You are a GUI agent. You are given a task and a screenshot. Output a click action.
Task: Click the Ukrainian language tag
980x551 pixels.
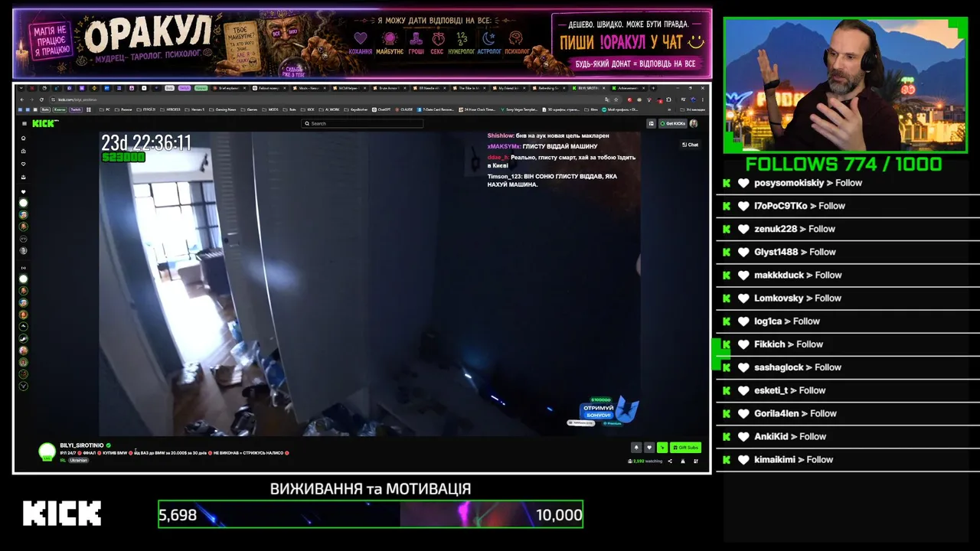(x=78, y=460)
